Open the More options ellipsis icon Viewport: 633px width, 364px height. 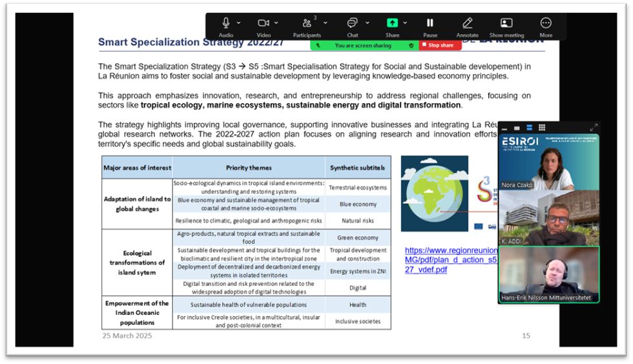[x=546, y=23]
